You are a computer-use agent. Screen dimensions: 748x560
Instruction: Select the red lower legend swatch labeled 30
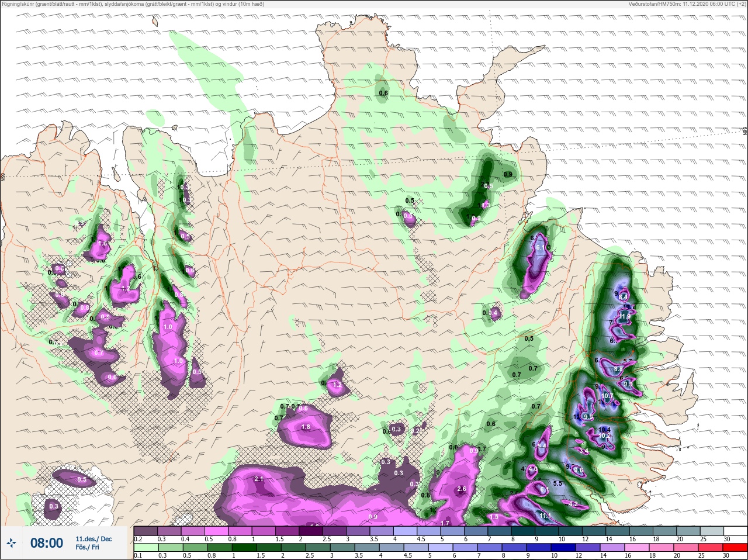point(735,548)
